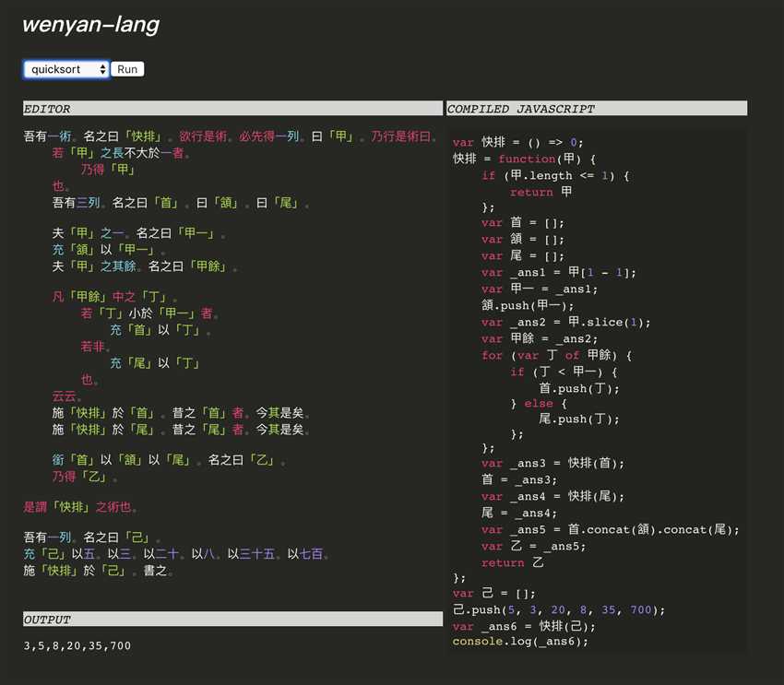
Task: Click the editor line 充「尾」以「丁」
Action: coord(155,362)
